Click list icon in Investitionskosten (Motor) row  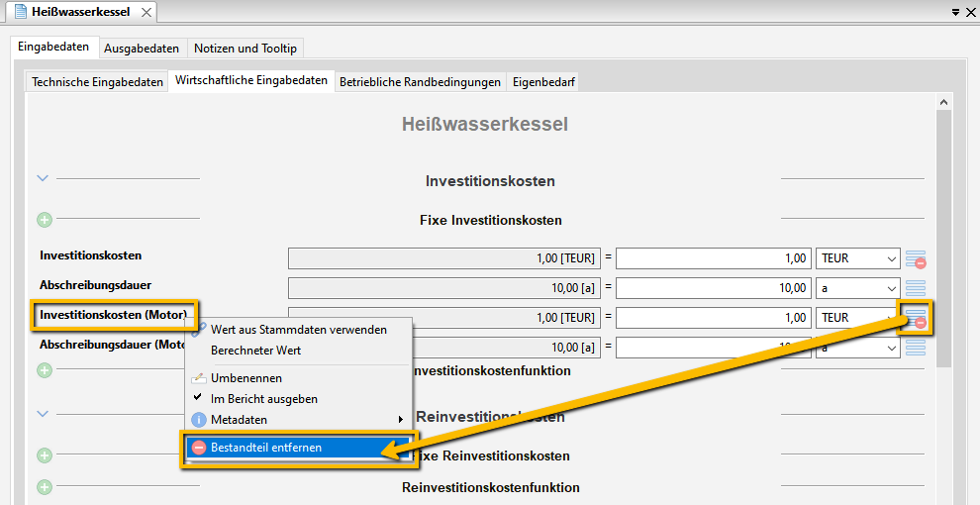pyautogui.click(x=916, y=318)
